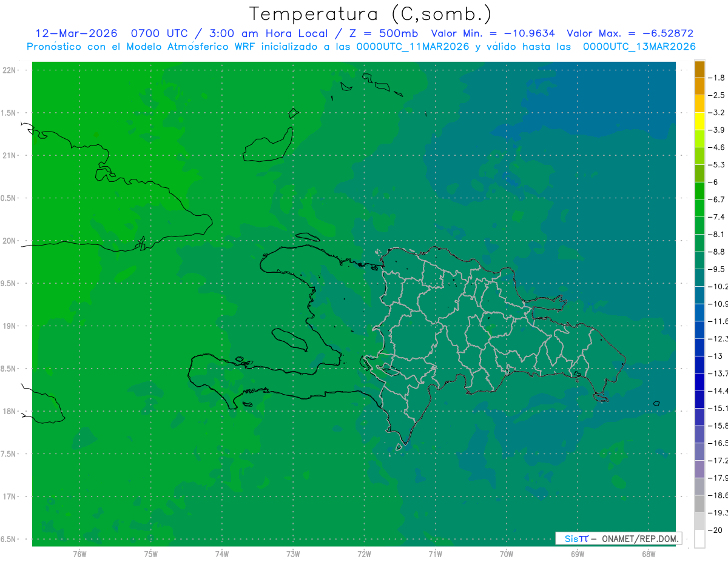This screenshot has width=728, height=562.
Task: Click the "72W" longitude label
Action: pos(364,554)
